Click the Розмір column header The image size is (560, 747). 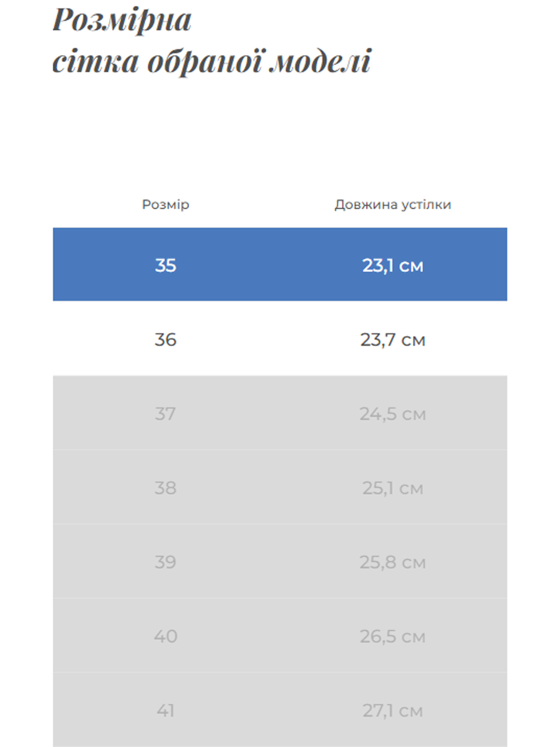click(166, 204)
